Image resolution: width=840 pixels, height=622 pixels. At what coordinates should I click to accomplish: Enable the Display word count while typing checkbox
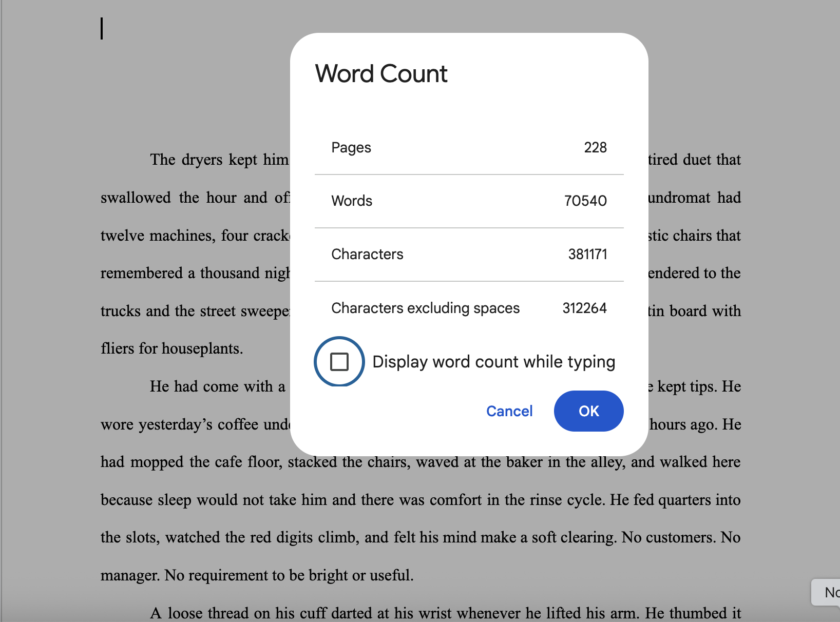[x=339, y=362]
